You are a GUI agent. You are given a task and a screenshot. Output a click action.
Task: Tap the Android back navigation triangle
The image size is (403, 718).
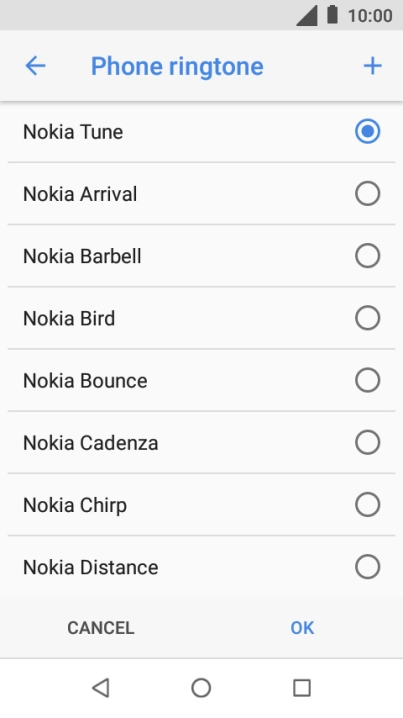click(x=101, y=688)
